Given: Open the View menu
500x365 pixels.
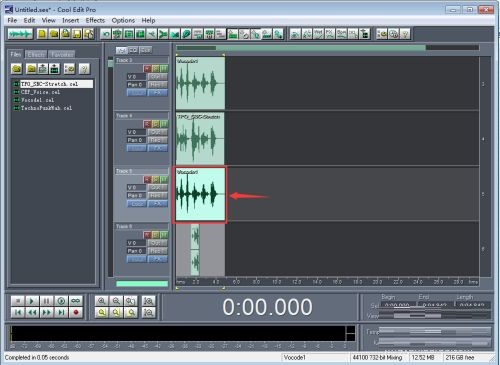Looking at the screenshot, I should click(x=49, y=20).
